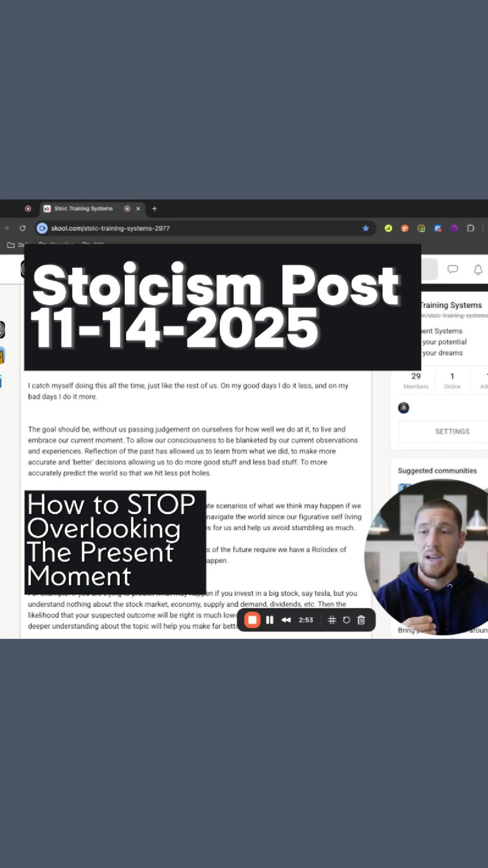The image size is (488, 868).
Task: Stop the screen recording with the red button
Action: point(252,620)
